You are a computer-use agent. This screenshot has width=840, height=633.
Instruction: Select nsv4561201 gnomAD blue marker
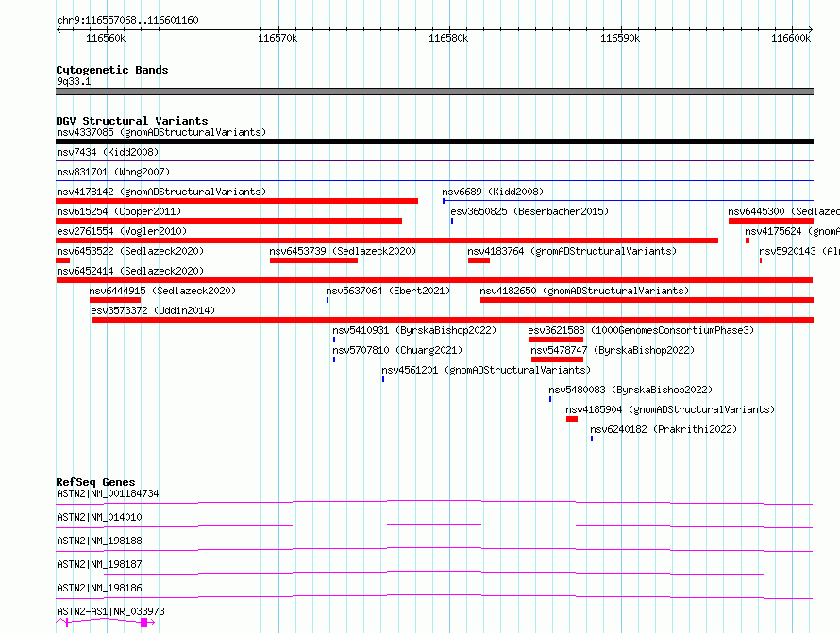(x=383, y=379)
